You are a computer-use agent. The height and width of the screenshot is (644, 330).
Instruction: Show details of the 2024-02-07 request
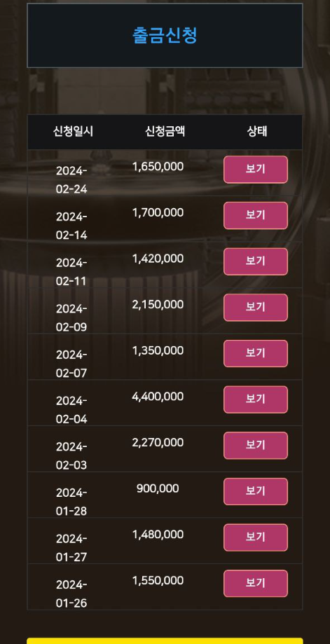pyautogui.click(x=255, y=354)
